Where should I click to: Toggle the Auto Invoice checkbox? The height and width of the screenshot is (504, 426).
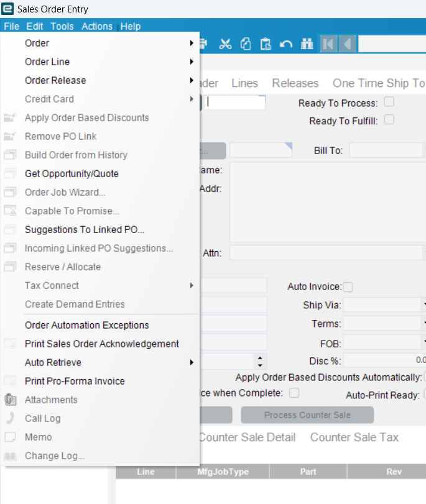(348, 286)
